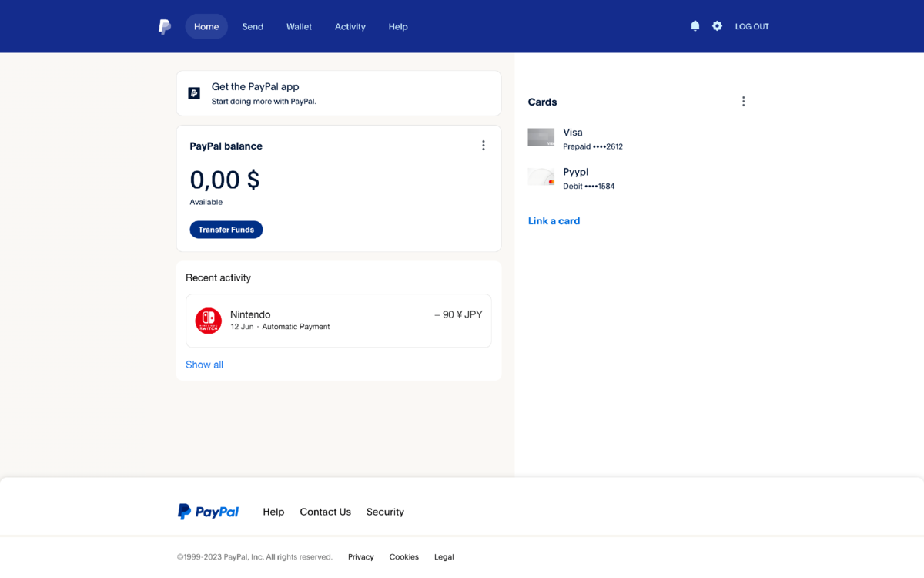Click the PayPal footer logo
The width and height of the screenshot is (924, 578).
pos(209,512)
